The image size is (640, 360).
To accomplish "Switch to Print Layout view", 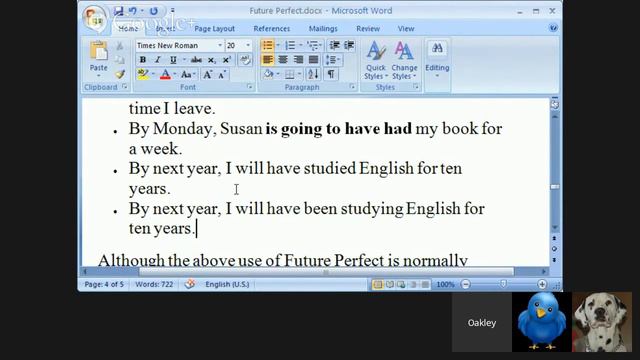I will tap(378, 284).
